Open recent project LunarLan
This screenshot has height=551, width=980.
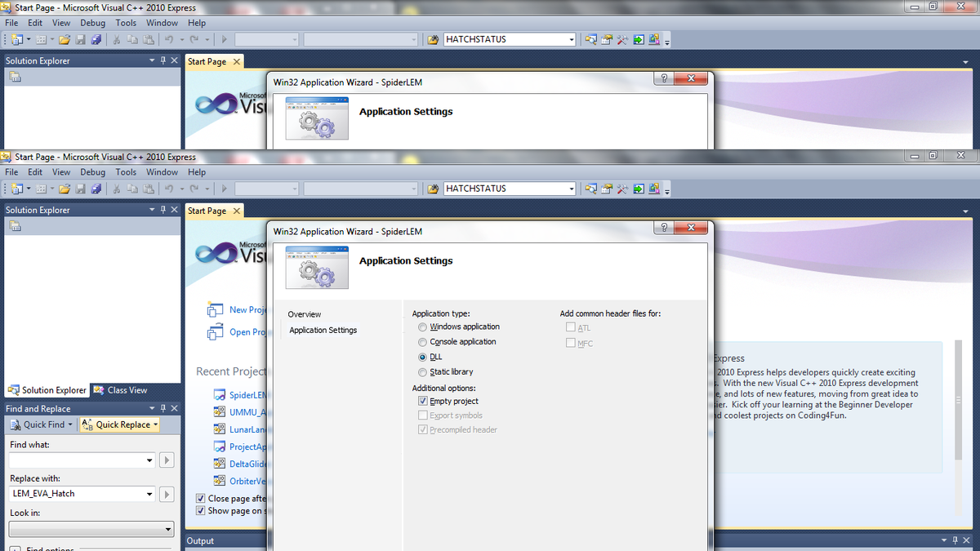248,429
